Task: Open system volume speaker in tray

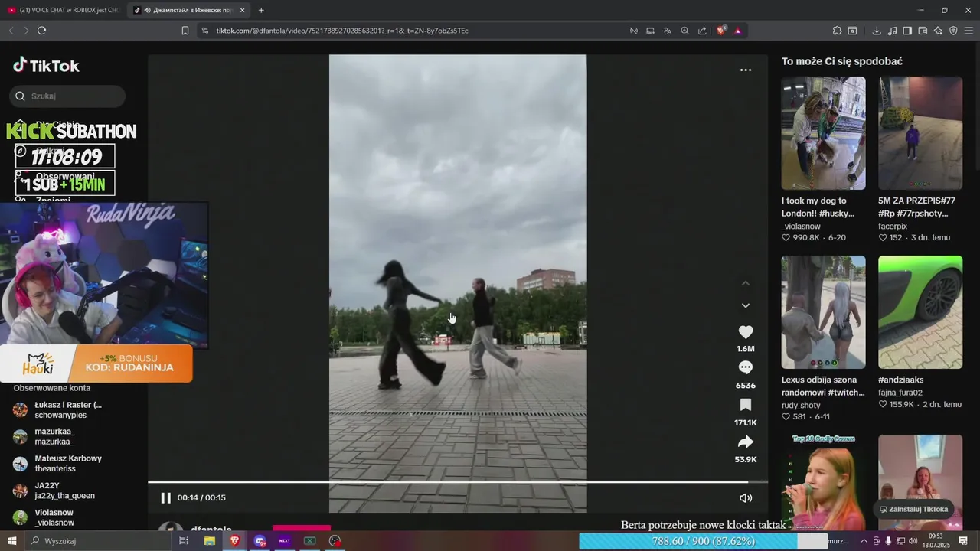Action: pos(913,541)
